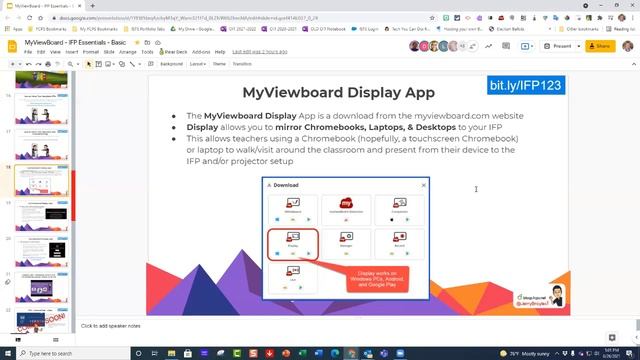Open the Other bookmarks folder
The height and width of the screenshot is (360, 640).
(x=579, y=29)
